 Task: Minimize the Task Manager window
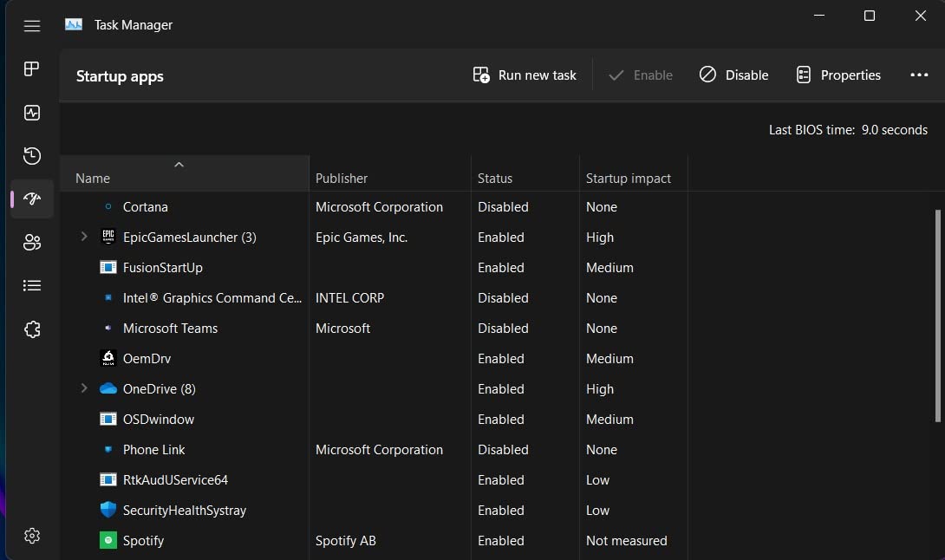coord(819,16)
